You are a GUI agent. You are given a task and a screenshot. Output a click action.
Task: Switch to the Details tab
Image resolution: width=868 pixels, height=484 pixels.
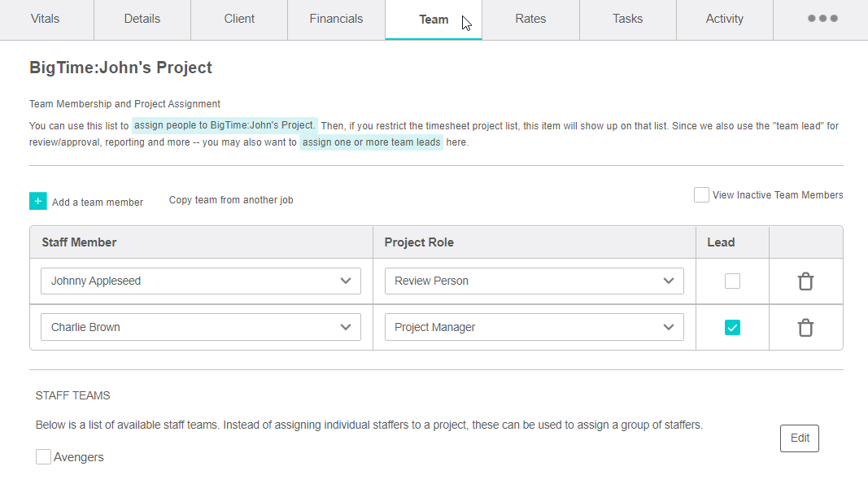point(142,19)
